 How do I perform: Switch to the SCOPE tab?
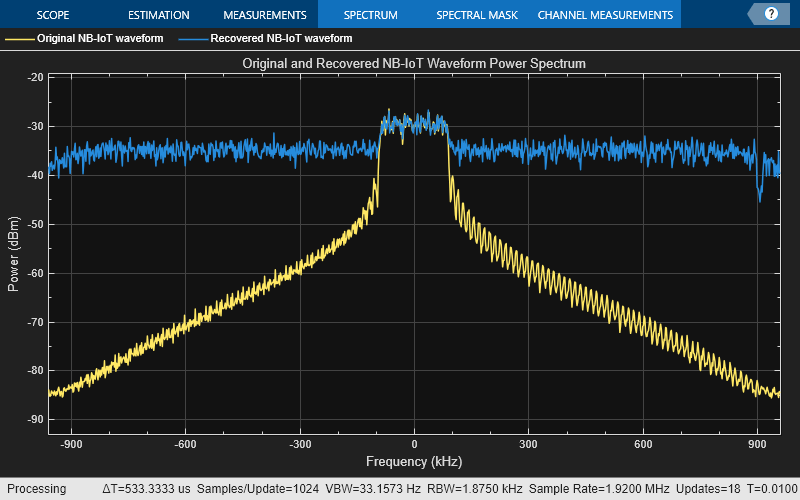click(x=53, y=15)
